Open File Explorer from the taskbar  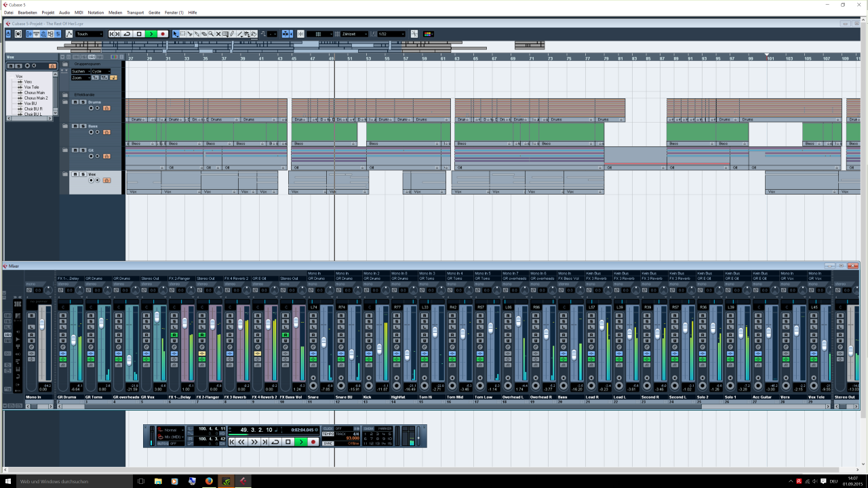click(x=157, y=481)
